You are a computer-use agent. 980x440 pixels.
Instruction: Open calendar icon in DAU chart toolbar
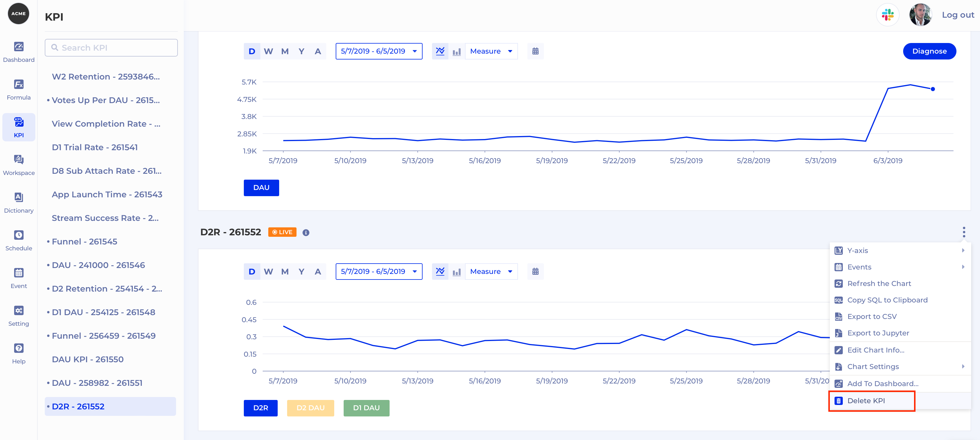(x=535, y=51)
